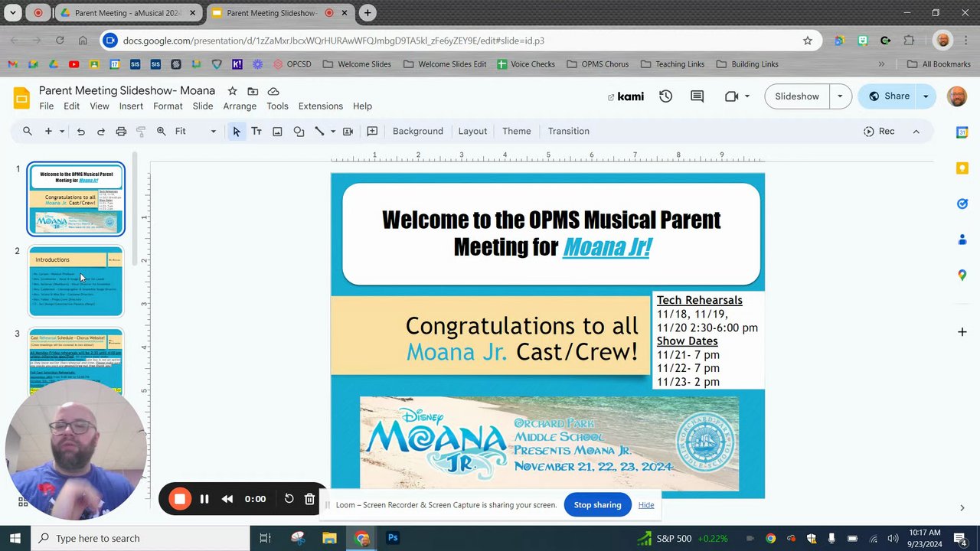Expand Slideshow options dropdown arrow

pos(840,96)
